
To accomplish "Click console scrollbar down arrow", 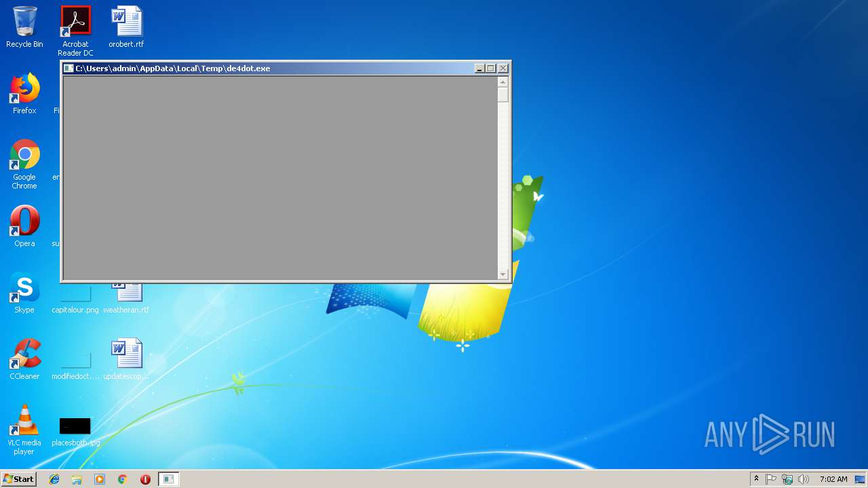I will (x=502, y=274).
